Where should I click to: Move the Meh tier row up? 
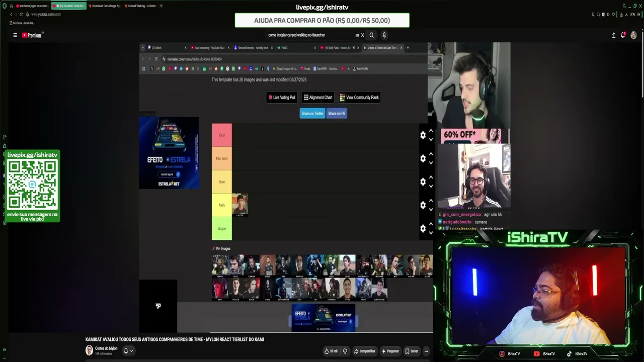click(x=431, y=201)
